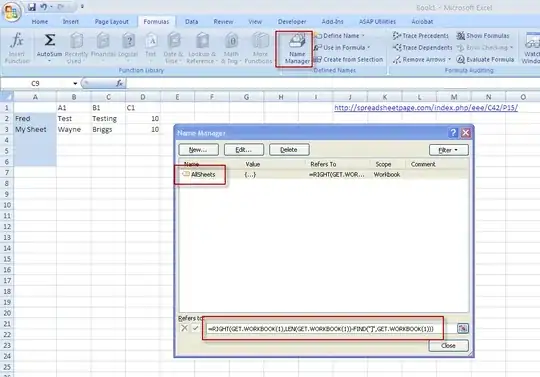
Task: Click Trace Precedents in Formula Auditing
Action: coord(421,36)
